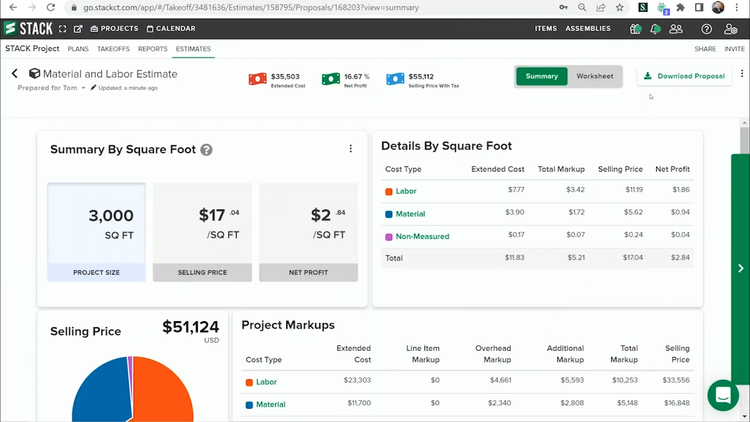Reload the browser page
This screenshot has width=750, height=422.
51,8
